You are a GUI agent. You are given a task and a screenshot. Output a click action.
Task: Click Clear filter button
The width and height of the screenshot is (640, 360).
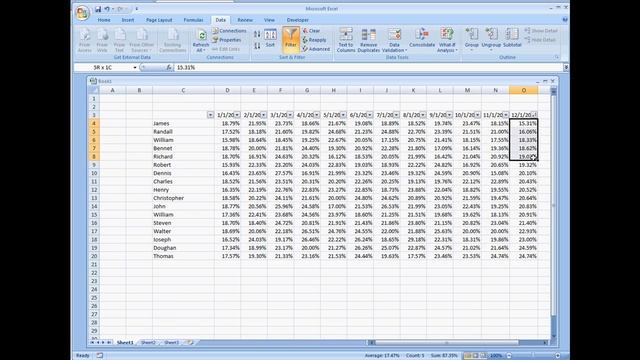(x=311, y=31)
